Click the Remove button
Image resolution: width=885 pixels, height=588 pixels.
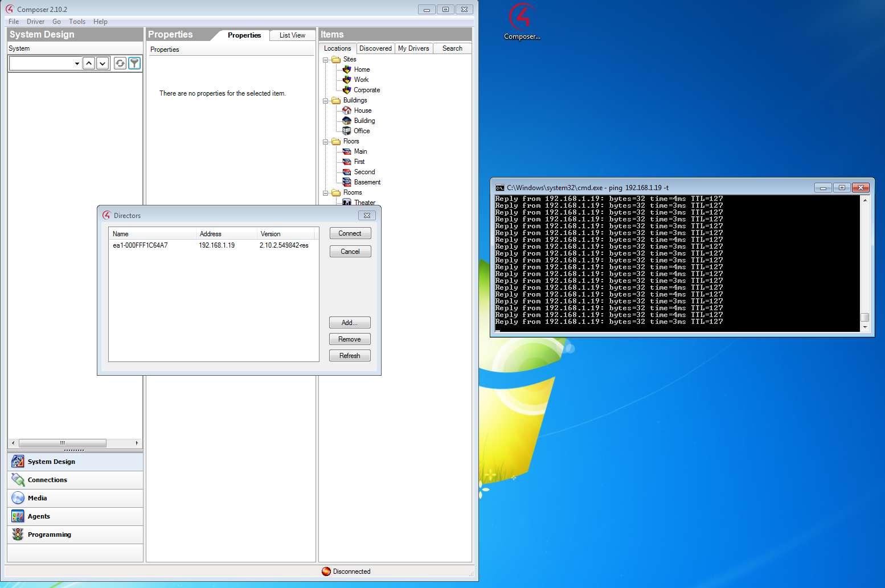click(350, 339)
